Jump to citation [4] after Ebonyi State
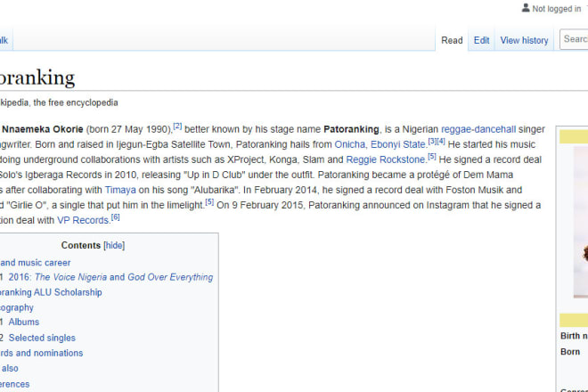This screenshot has height=392, width=588. pyautogui.click(x=441, y=142)
